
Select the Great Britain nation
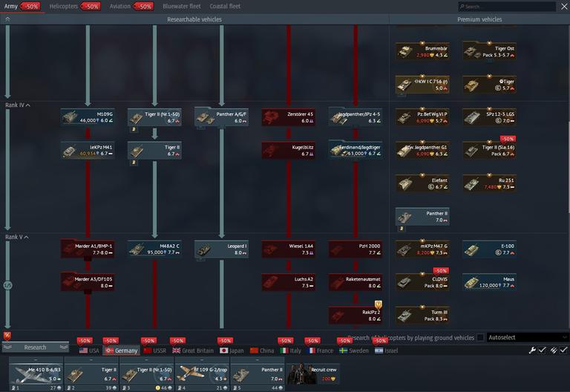click(193, 350)
